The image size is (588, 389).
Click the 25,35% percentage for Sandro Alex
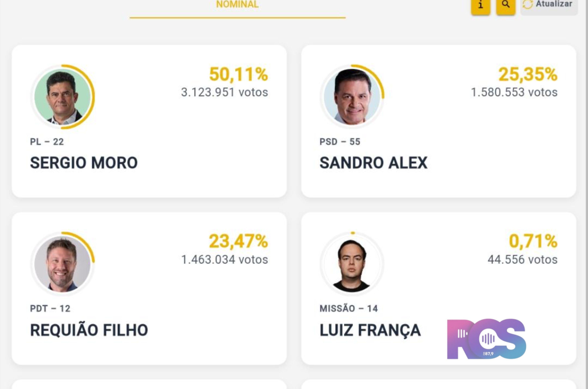click(x=528, y=74)
